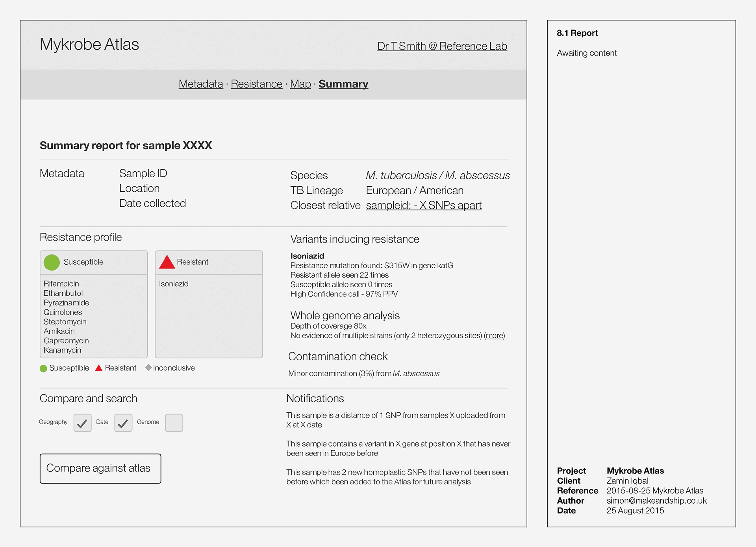Click the Whole genome analysis heading

click(345, 315)
